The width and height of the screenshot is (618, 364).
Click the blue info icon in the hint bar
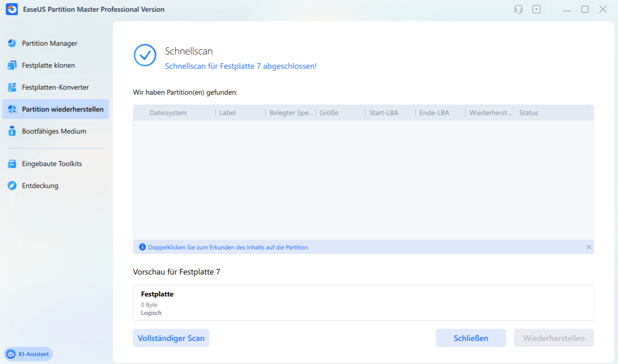142,247
